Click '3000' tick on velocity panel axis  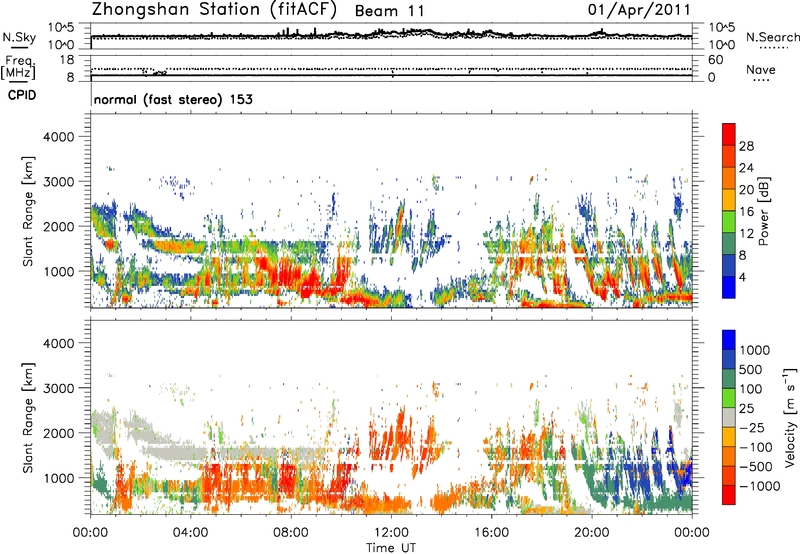click(58, 388)
